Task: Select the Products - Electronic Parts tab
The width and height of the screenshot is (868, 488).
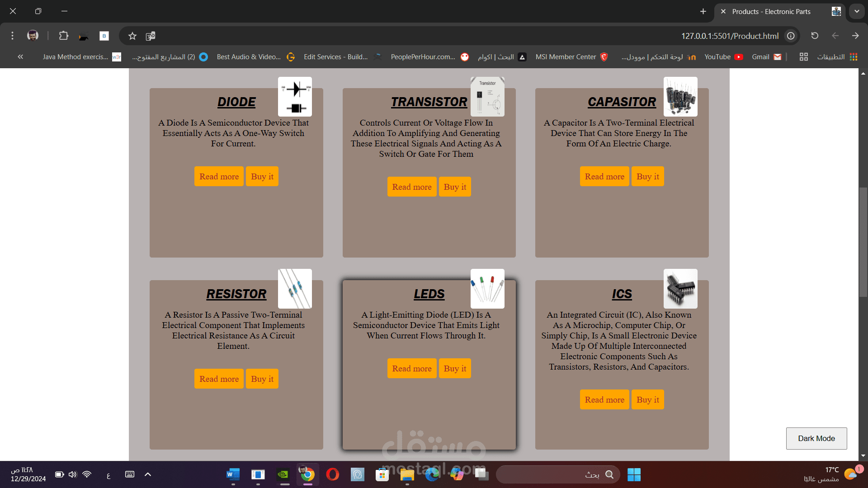Action: tap(771, 12)
